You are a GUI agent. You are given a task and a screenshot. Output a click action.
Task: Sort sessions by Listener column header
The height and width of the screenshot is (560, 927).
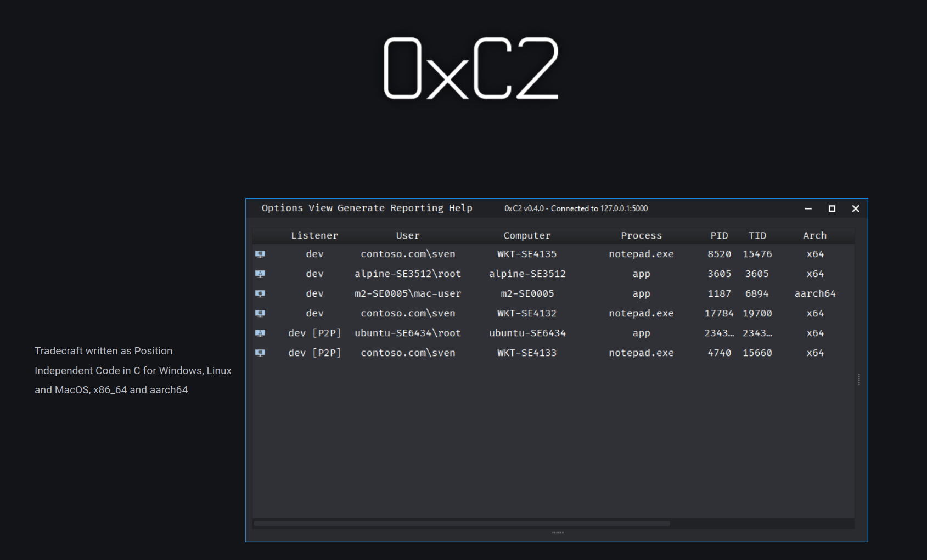click(x=314, y=235)
